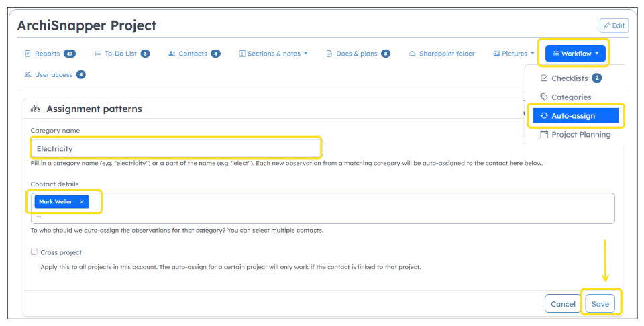Image resolution: width=644 pixels, height=326 pixels.
Task: Click the Edit pencil icon
Action: (607, 25)
